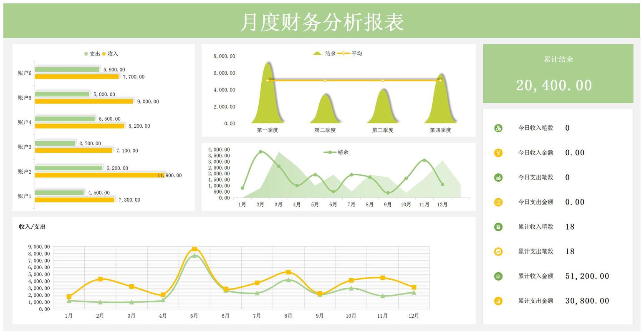The height and width of the screenshot is (334, 644).
Task: Select the green icon next to 累计收入笔数
Action: click(x=498, y=227)
